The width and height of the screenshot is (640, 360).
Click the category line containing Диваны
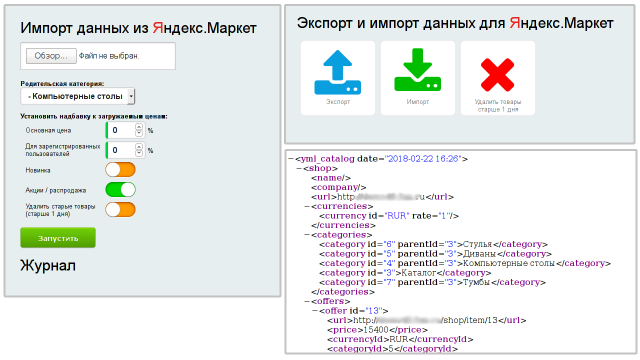coord(436,254)
